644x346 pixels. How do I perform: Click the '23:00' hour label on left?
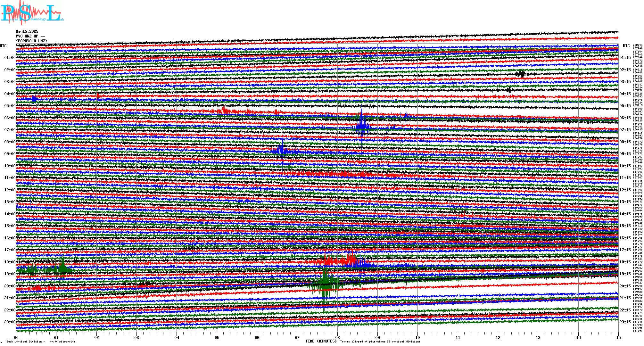point(10,322)
